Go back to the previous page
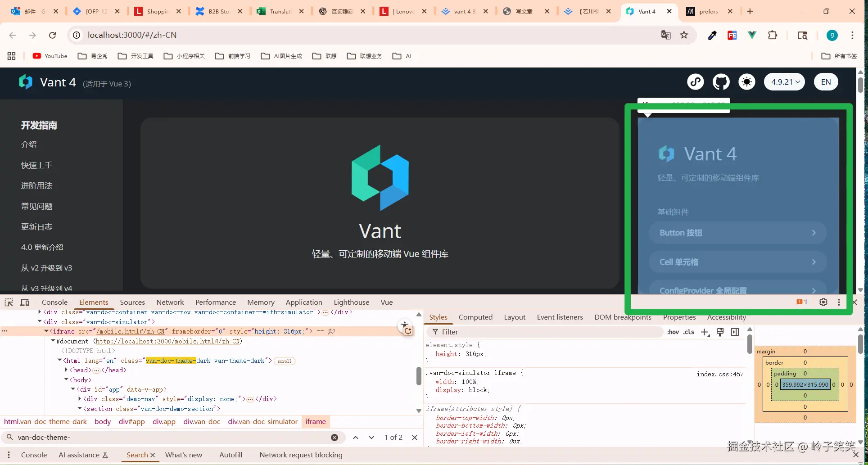 tap(13, 35)
